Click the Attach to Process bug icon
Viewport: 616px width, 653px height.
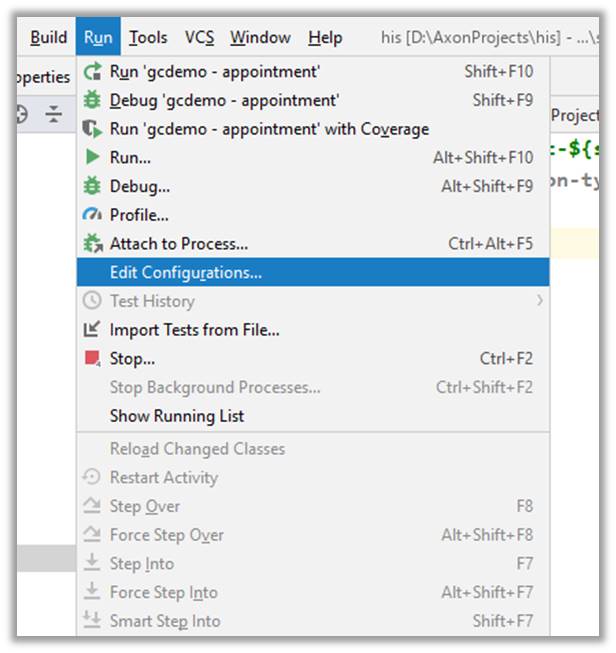[x=92, y=243]
